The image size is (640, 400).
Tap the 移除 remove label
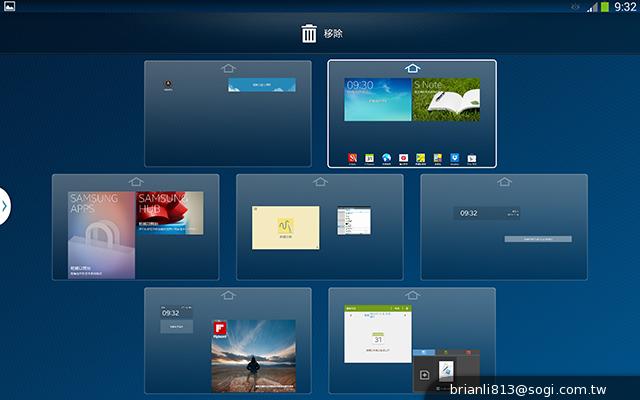click(x=333, y=34)
